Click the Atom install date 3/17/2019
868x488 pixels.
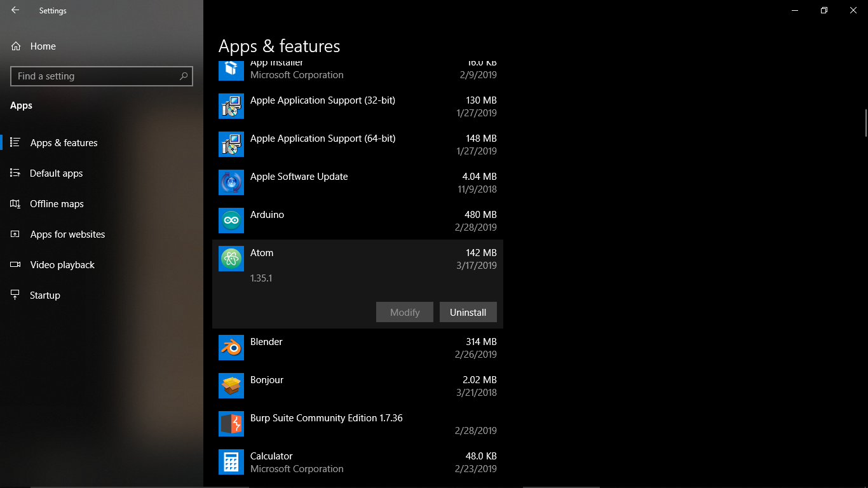477,266
